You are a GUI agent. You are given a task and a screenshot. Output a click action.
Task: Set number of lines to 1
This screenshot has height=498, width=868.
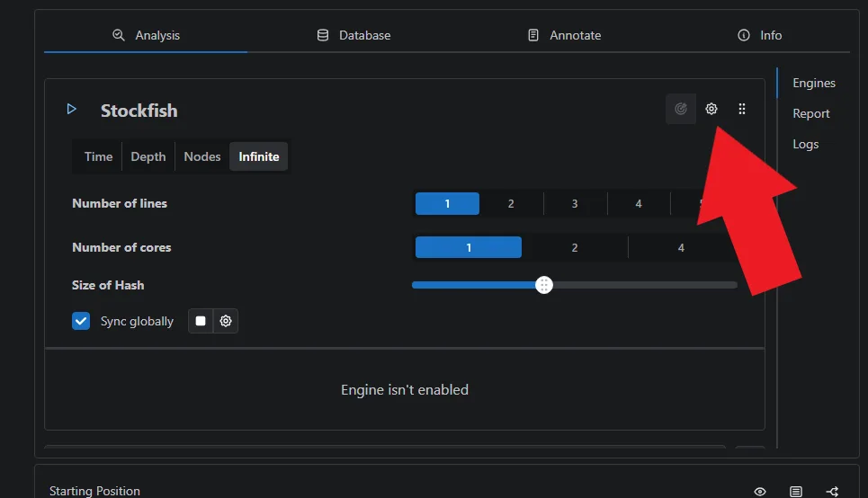click(x=447, y=204)
